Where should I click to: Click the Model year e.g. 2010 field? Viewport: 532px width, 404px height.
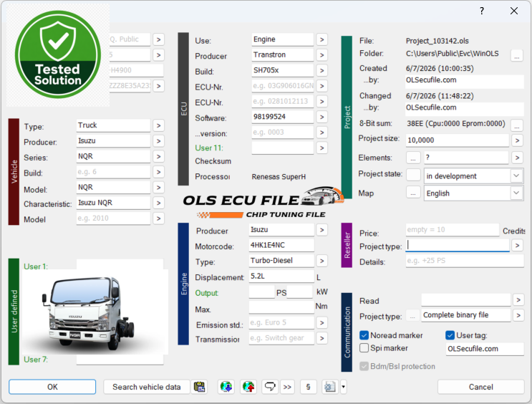[113, 218]
